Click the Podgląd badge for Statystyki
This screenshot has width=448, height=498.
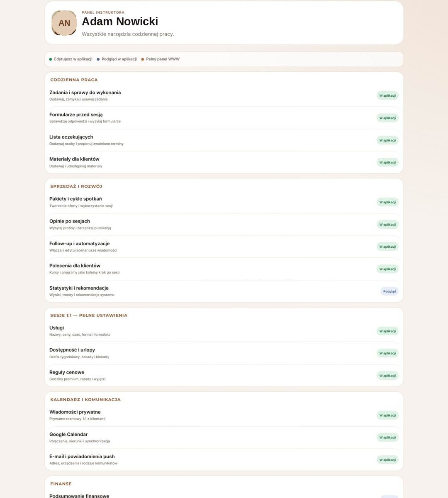tap(390, 291)
